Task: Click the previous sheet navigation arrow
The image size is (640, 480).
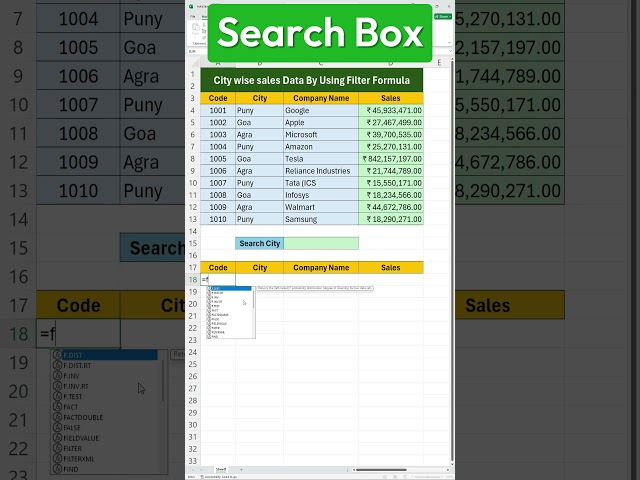Action: pos(194,470)
